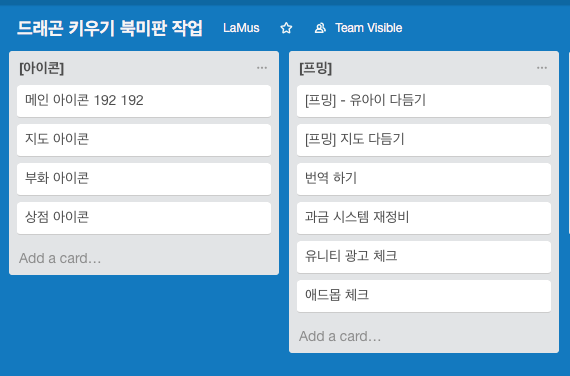Viewport: 570px width, 376px height.
Task: Star this board with the star icon
Action: [x=286, y=28]
